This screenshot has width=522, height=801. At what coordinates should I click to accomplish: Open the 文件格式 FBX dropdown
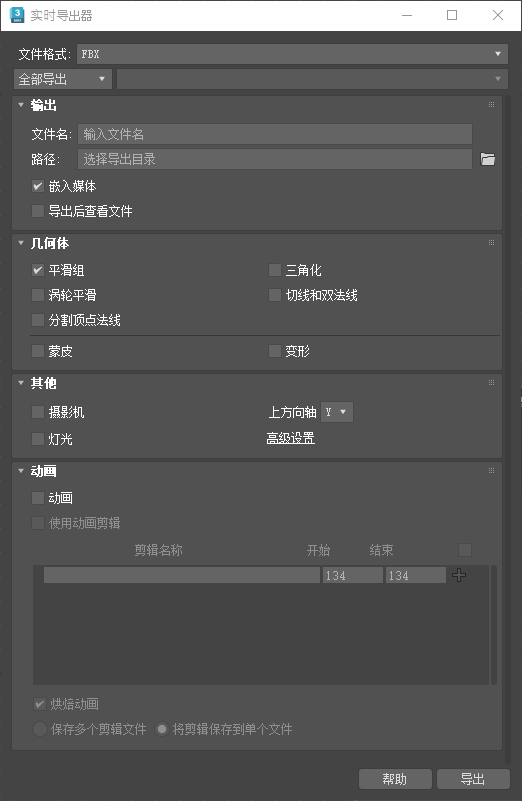[x=292, y=54]
